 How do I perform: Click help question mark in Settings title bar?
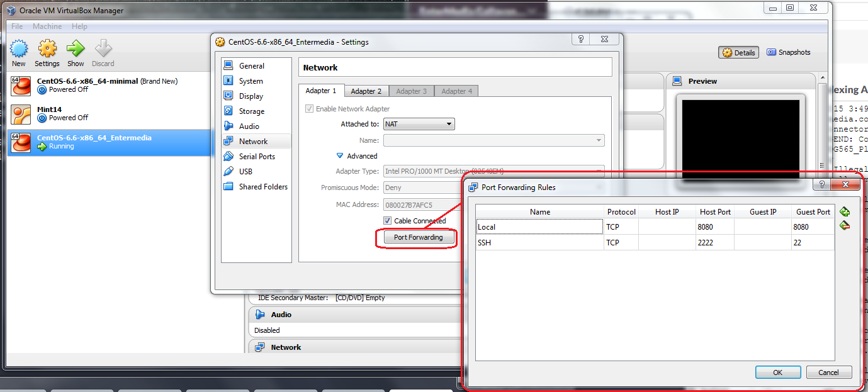point(581,39)
